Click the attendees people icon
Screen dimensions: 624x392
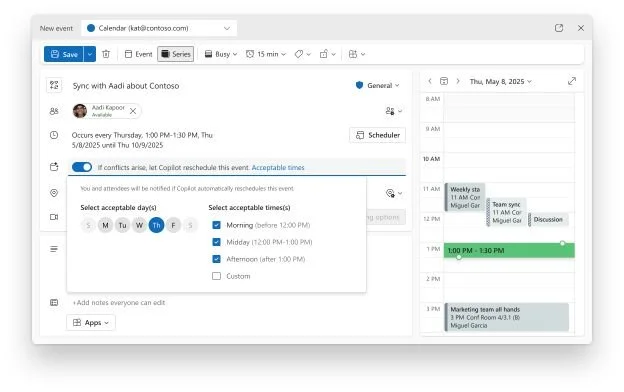pos(54,111)
